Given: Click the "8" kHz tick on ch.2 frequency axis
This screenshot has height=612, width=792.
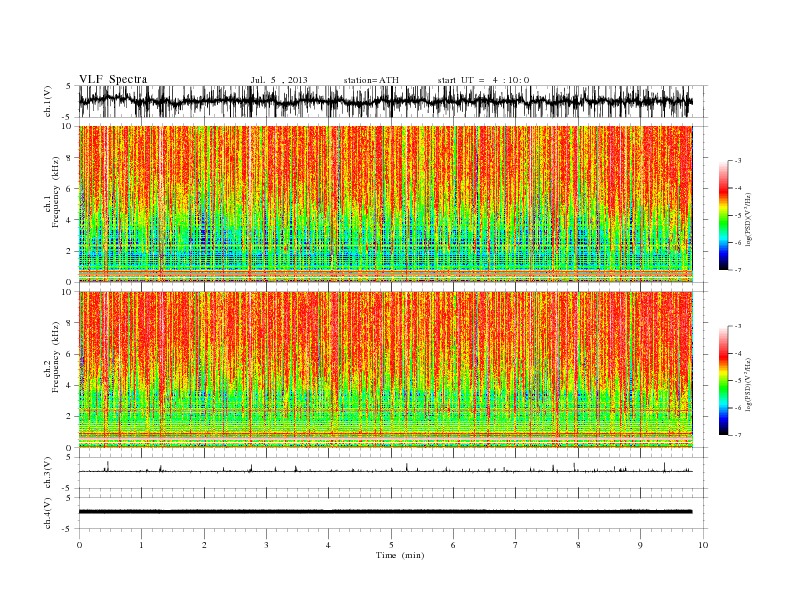Looking at the screenshot, I should click(x=70, y=323).
